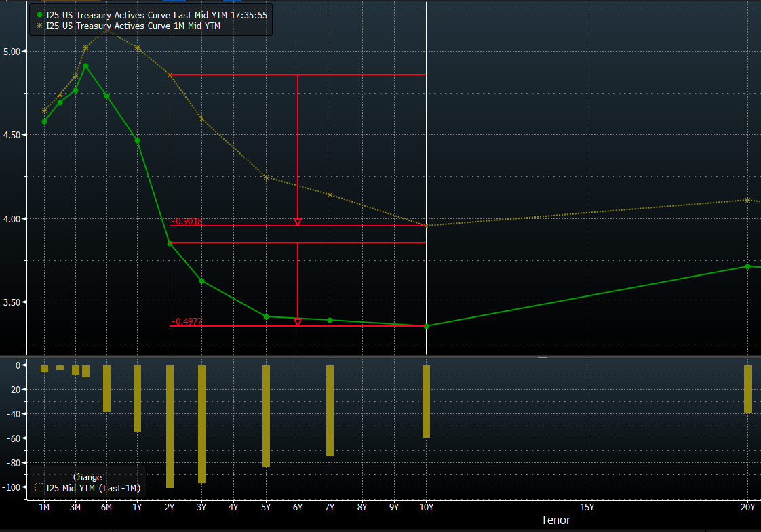Viewport: 761px width, 532px height.
Task: Click the Tenor axis title
Action: [555, 520]
